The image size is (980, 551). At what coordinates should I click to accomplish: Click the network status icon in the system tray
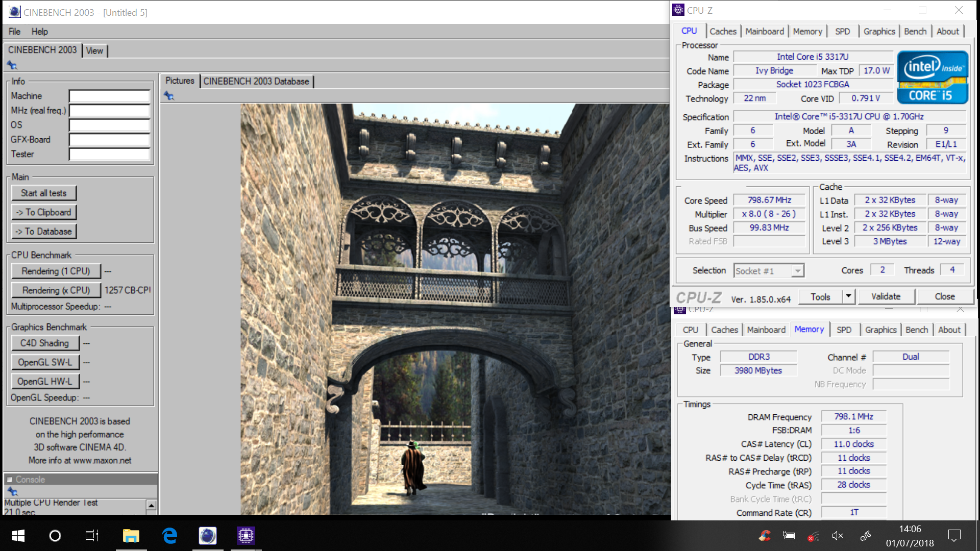(x=813, y=536)
